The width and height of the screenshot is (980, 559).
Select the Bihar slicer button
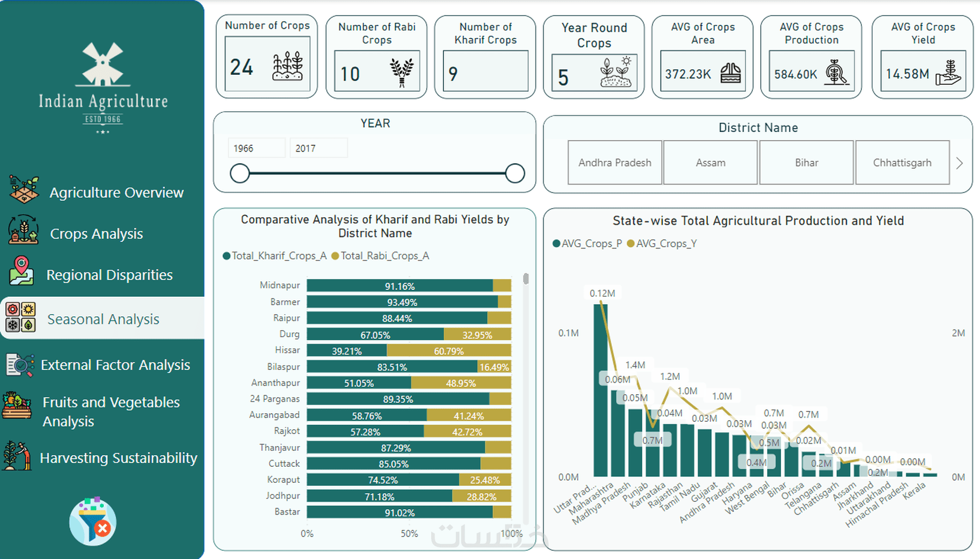806,163
